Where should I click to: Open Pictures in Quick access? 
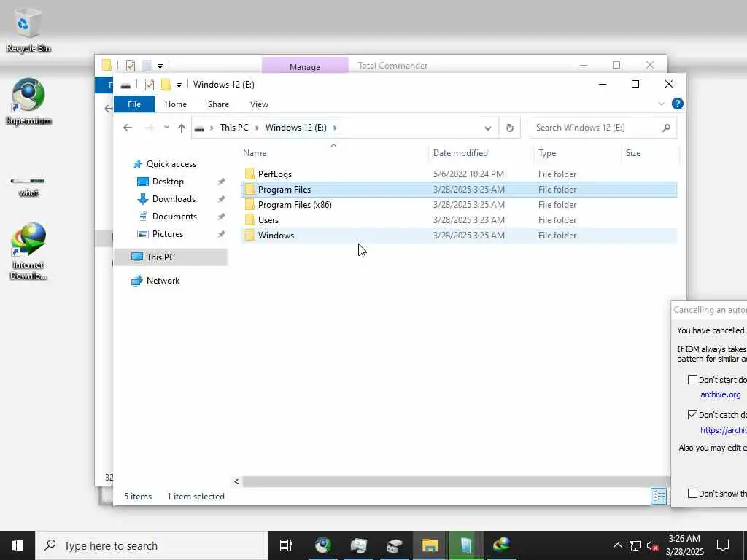(x=167, y=234)
